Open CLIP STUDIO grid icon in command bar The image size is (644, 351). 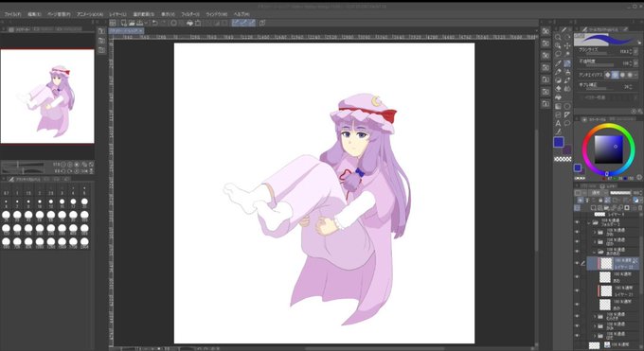point(112,23)
